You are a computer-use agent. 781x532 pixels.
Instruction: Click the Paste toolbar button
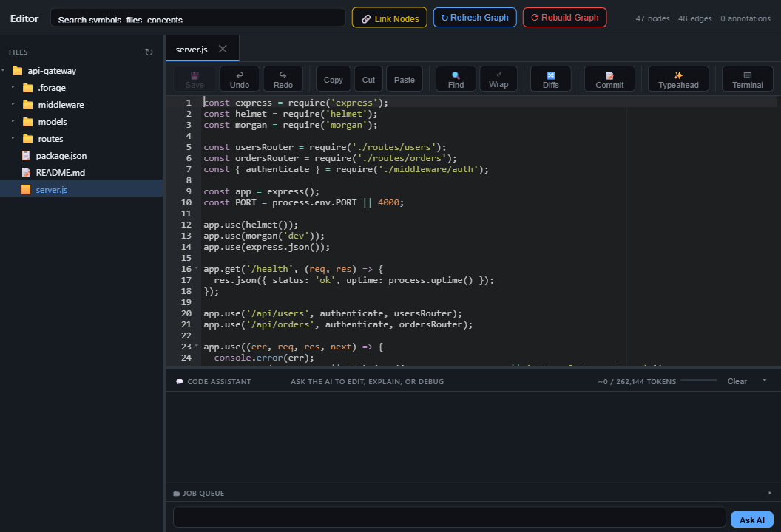tap(405, 79)
